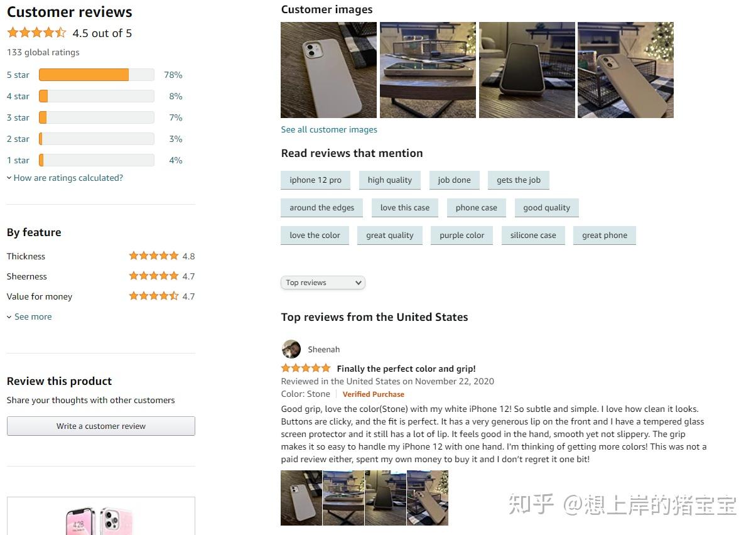The image size is (756, 535).
Task: Open the Top reviews sort dropdown
Action: (323, 283)
